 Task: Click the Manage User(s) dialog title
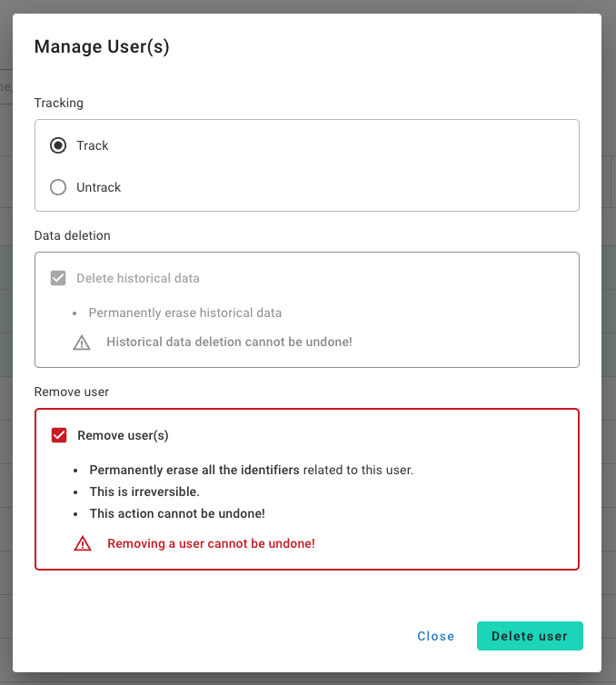102,46
